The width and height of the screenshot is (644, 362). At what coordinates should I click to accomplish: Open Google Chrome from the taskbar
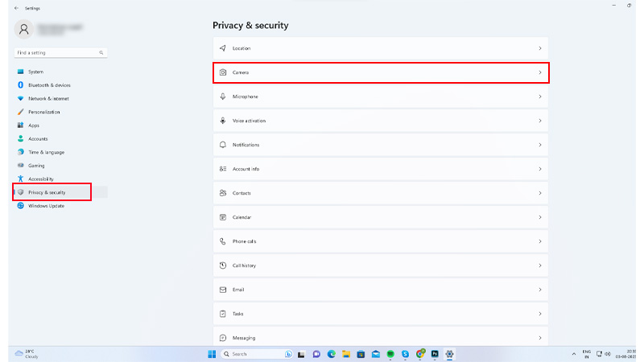[419, 354]
